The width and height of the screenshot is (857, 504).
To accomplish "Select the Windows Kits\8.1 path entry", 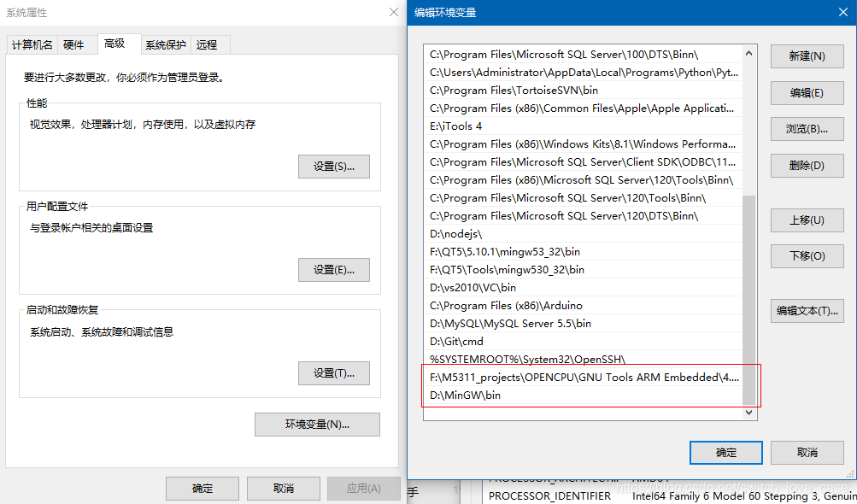I will 584,144.
